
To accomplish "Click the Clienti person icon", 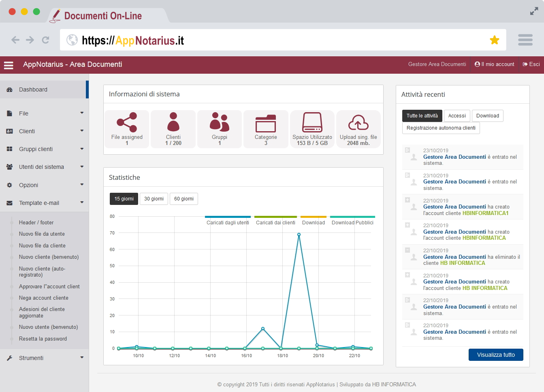I will tap(173, 122).
